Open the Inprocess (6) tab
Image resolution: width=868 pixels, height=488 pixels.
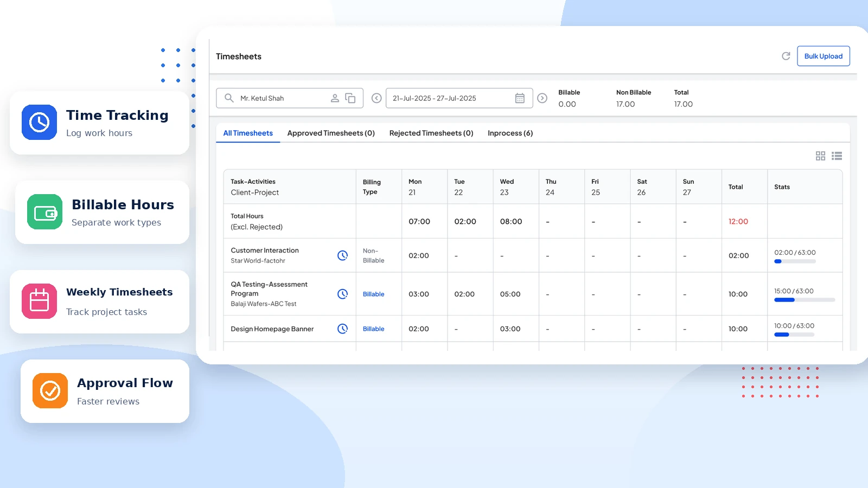[x=510, y=133]
